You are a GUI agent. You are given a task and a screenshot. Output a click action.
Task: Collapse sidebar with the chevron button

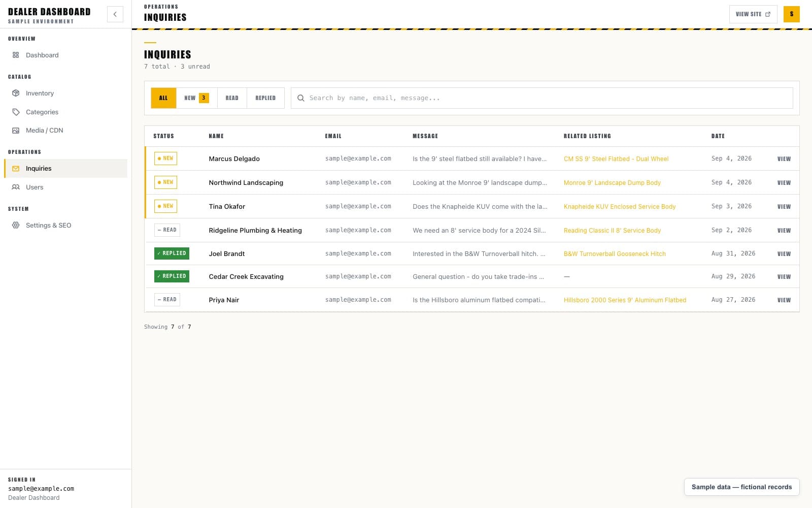coord(115,14)
